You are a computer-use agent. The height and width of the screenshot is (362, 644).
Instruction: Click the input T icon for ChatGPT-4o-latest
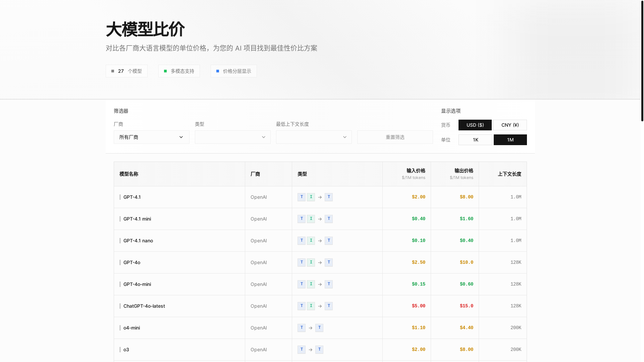pos(302,306)
